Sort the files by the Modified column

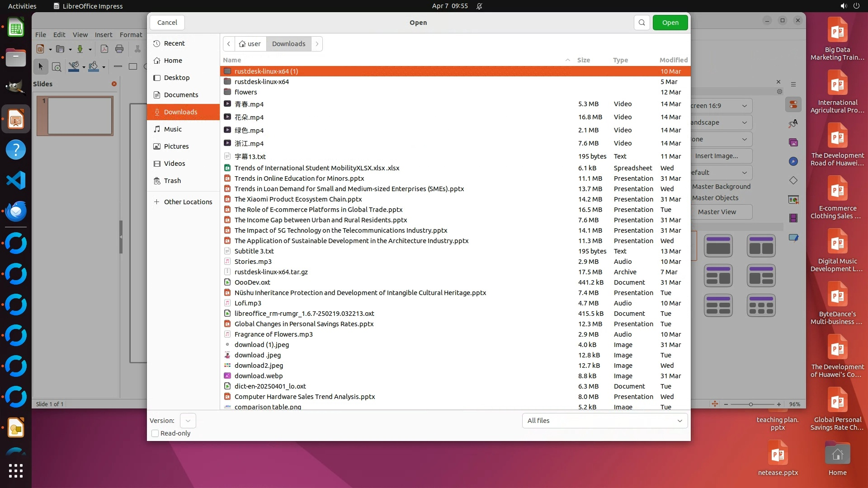673,60
